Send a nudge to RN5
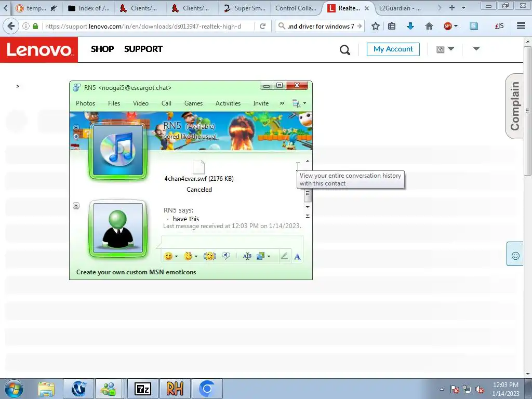532x399 pixels. 210,256
